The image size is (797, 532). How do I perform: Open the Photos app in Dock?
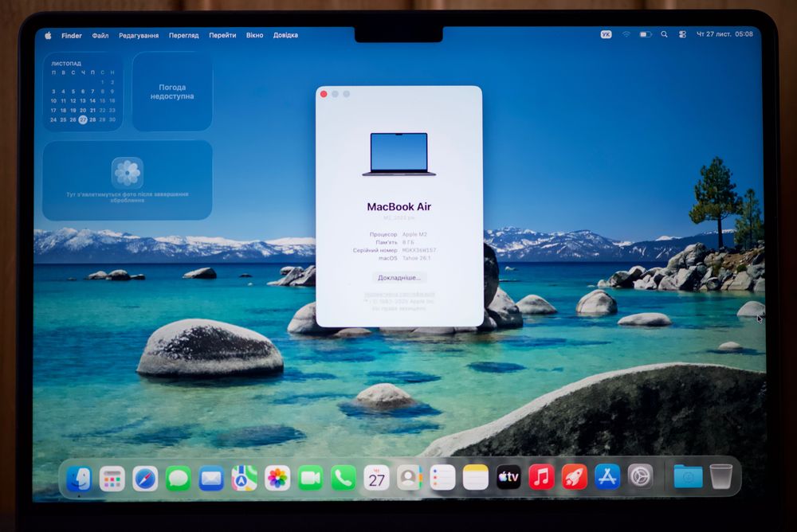point(277,478)
